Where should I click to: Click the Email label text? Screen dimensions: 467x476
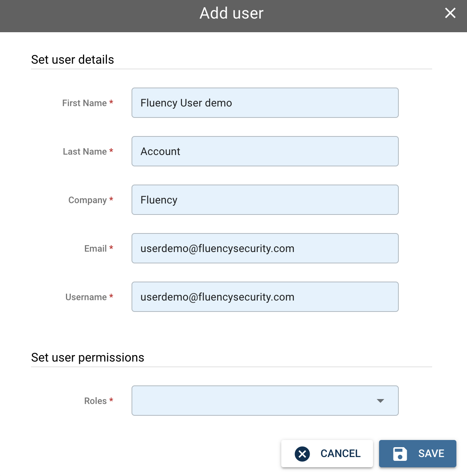point(96,249)
